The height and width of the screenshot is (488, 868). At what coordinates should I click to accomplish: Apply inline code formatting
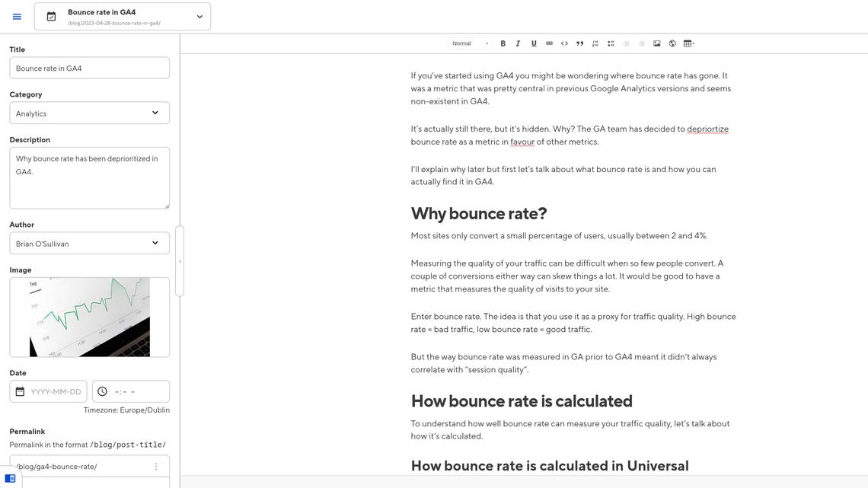coord(564,43)
